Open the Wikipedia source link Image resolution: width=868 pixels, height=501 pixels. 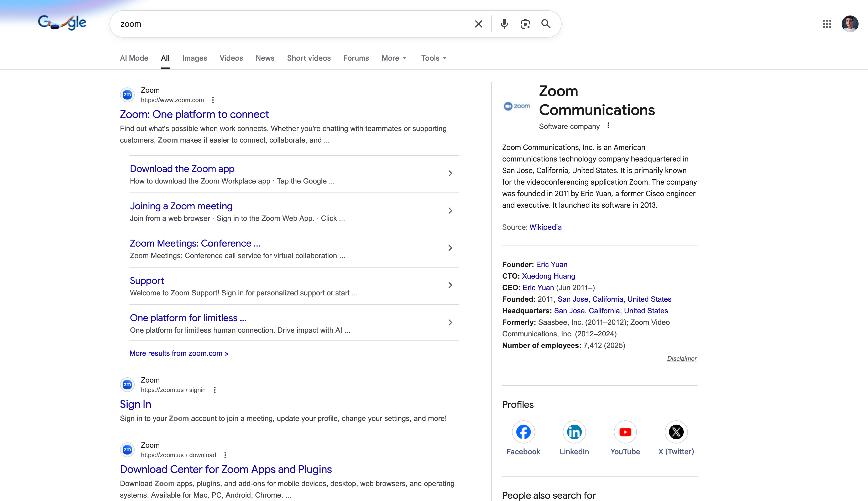545,227
